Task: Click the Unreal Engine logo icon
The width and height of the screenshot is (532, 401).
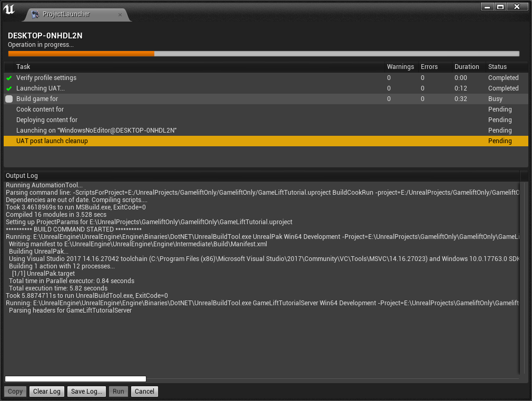Action: [x=9, y=10]
